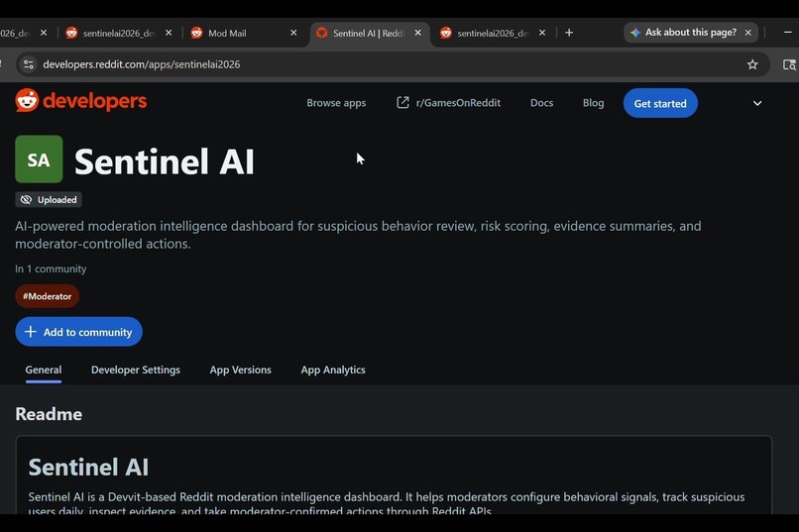Click the Uploaded status badge
The width and height of the screenshot is (799, 532).
tap(49, 199)
